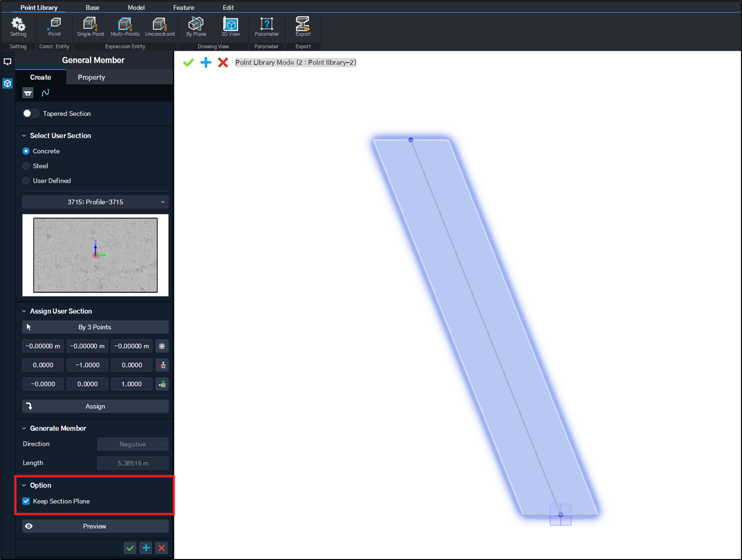Click the 1.0000 direction value field

[132, 384]
